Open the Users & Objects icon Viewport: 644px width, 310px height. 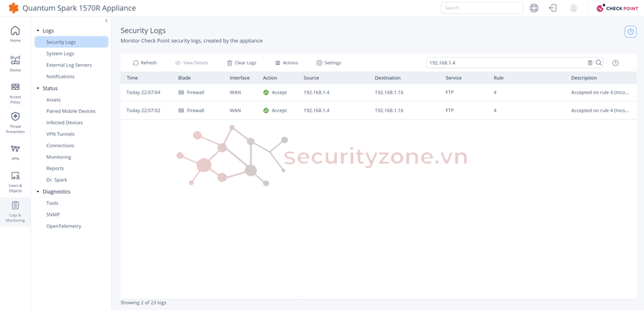tap(15, 176)
